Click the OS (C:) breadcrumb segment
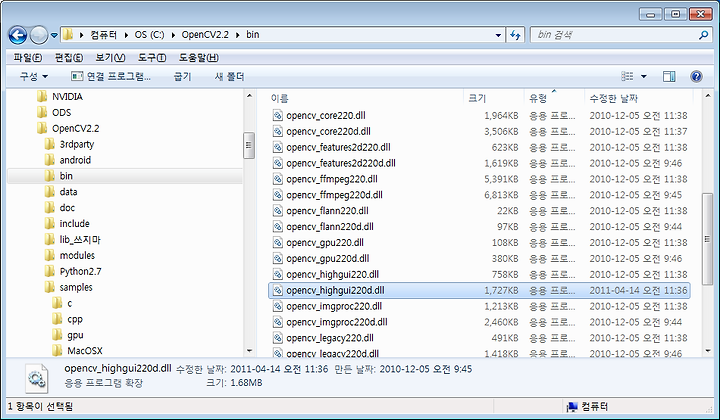Viewport: 720px width, 420px height. pyautogui.click(x=149, y=35)
